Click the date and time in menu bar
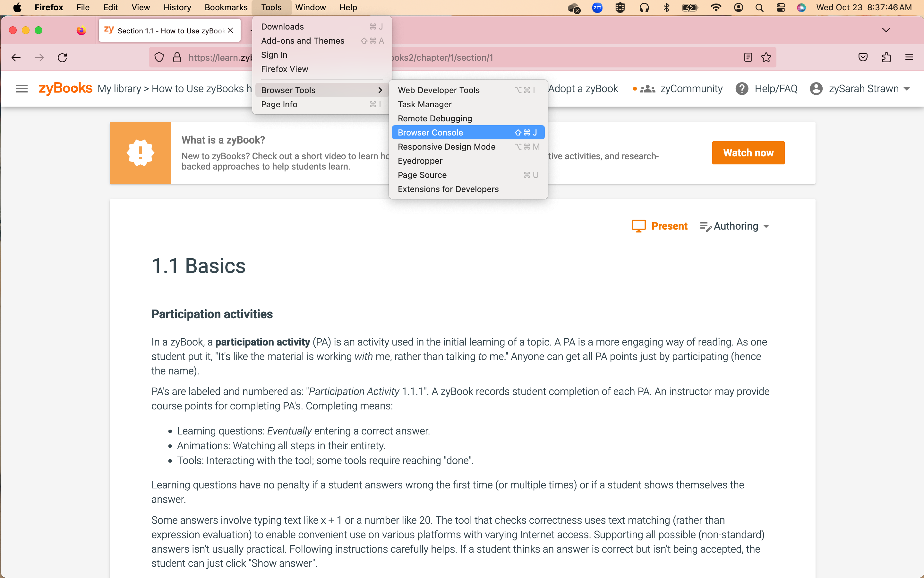The image size is (924, 578). [864, 7]
